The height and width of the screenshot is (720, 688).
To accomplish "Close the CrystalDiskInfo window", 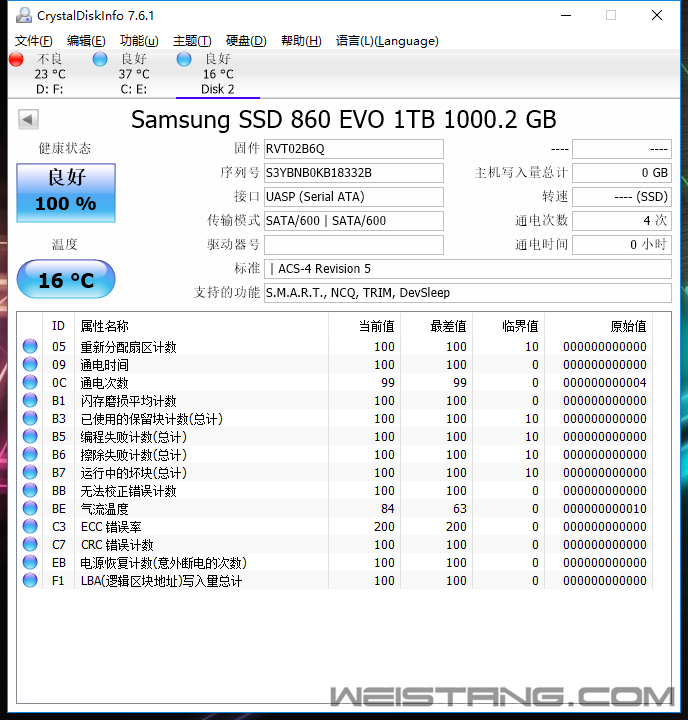I will pyautogui.click(x=657, y=16).
